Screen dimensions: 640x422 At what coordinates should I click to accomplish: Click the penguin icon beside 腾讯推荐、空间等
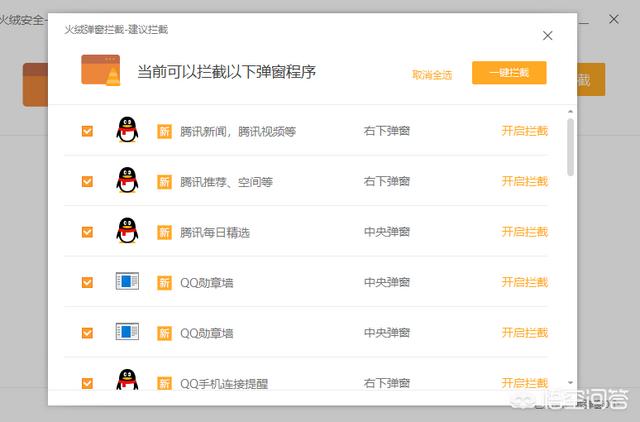[x=126, y=181]
